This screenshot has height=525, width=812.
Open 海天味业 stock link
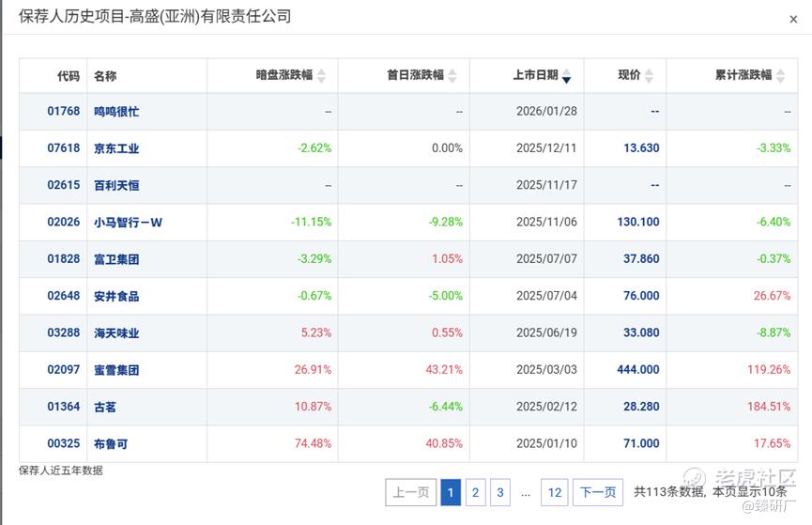click(116, 333)
